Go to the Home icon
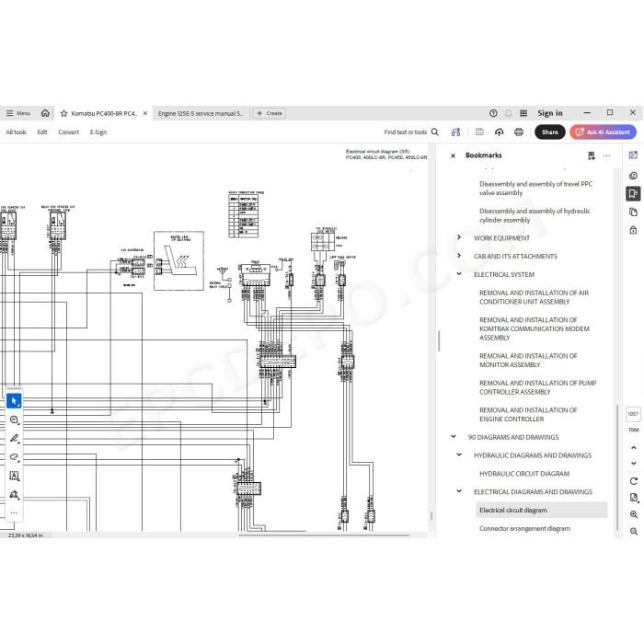The image size is (644, 644). [45, 113]
